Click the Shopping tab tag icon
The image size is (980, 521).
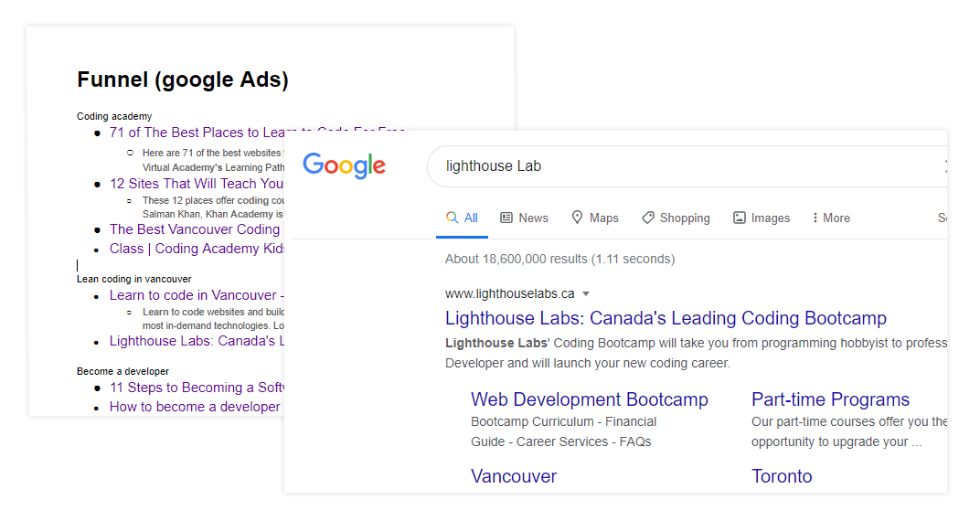(648, 218)
